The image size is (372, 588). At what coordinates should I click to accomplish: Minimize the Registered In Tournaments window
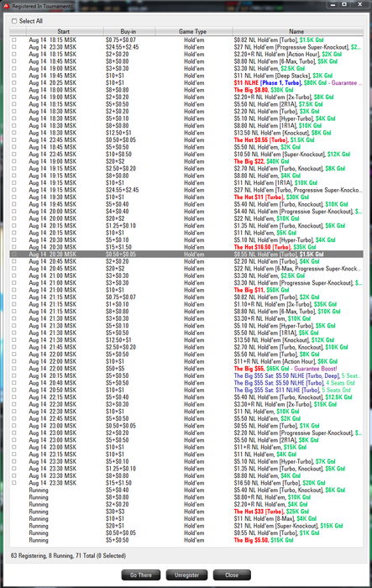click(x=333, y=4)
